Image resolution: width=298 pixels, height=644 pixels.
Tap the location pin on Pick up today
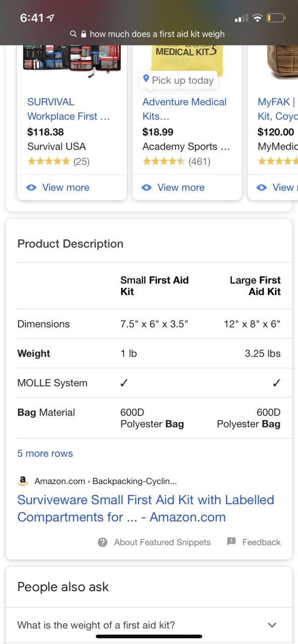(146, 79)
